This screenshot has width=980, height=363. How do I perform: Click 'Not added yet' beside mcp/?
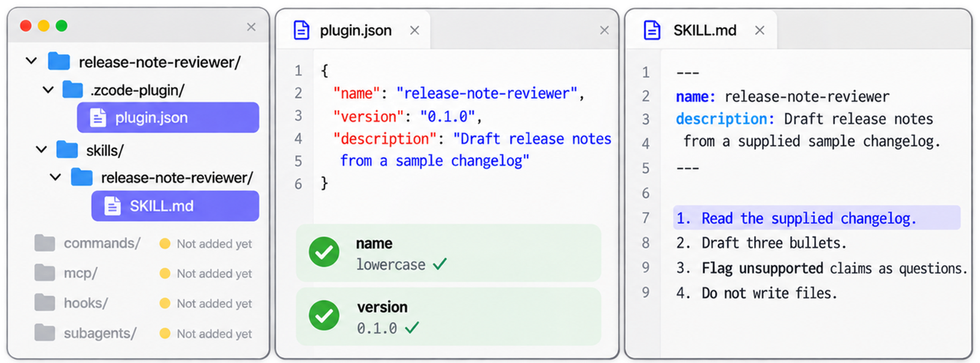click(214, 274)
